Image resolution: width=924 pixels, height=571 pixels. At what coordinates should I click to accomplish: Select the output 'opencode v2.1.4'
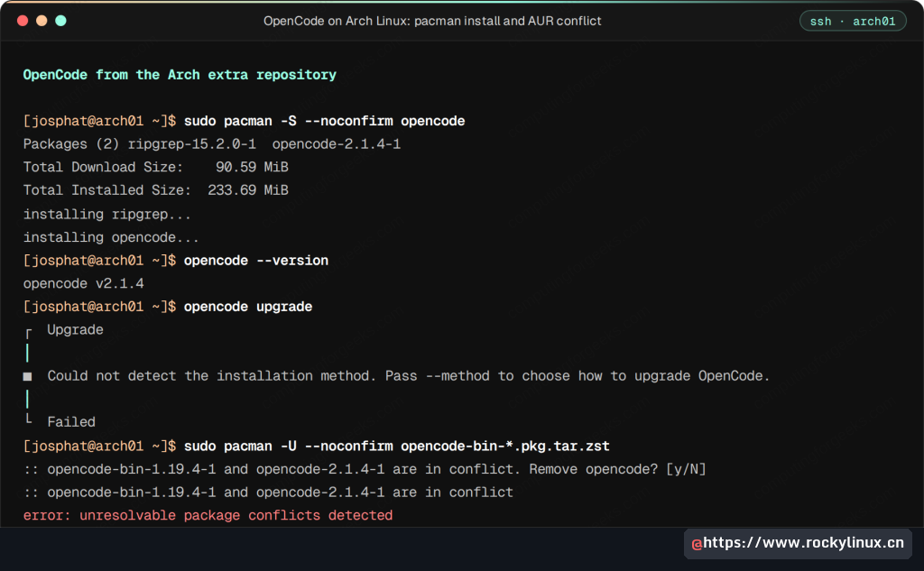83,283
